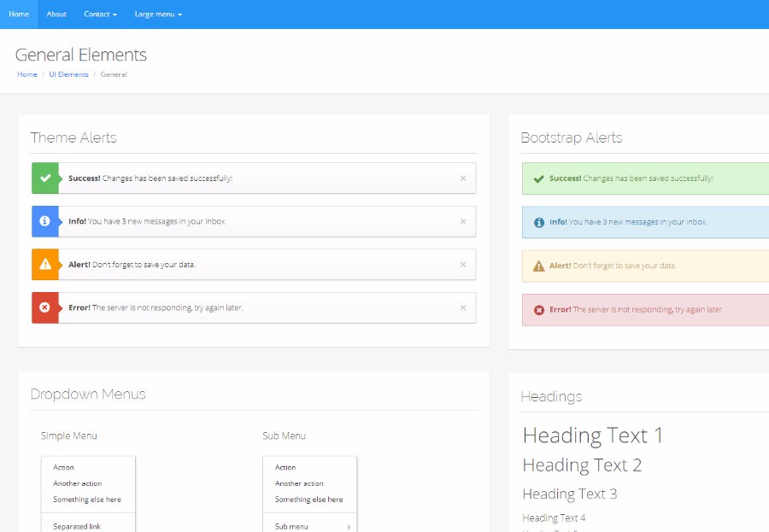Open the About navbar item
Viewport: 769px width, 532px height.
coord(56,15)
